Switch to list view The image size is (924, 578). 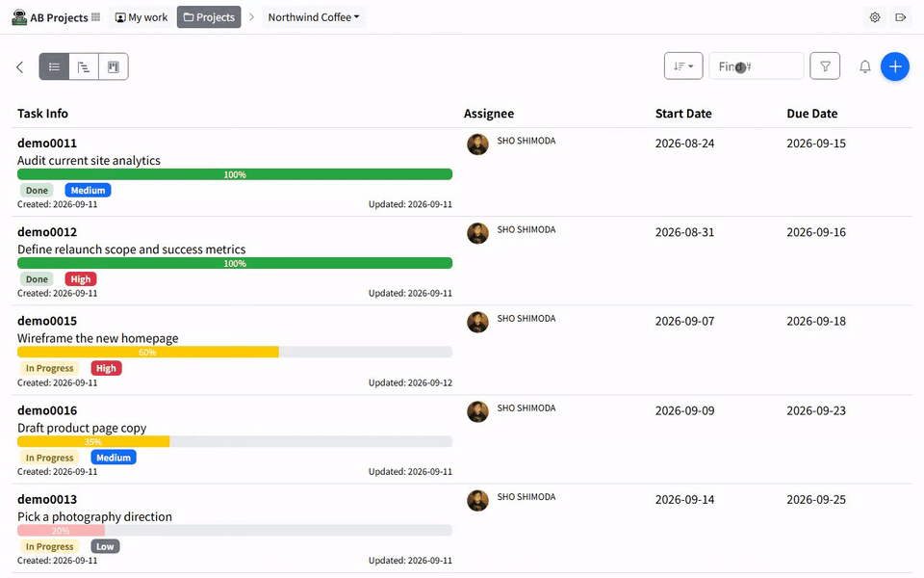[54, 66]
